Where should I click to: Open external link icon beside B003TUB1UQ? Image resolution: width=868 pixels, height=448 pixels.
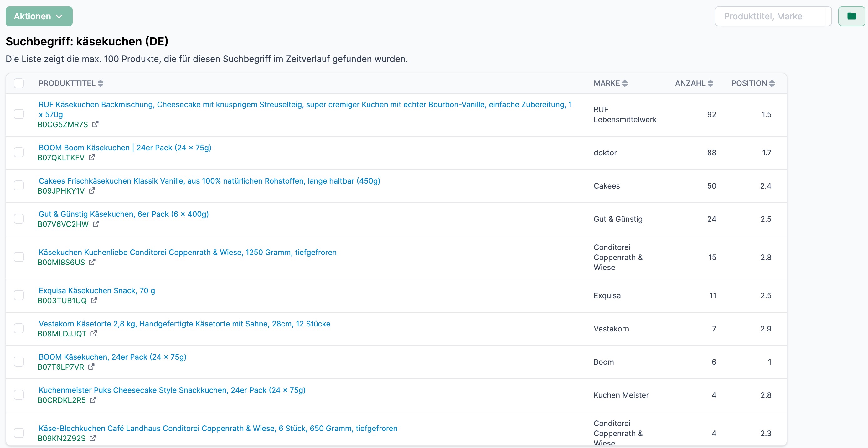tap(94, 300)
